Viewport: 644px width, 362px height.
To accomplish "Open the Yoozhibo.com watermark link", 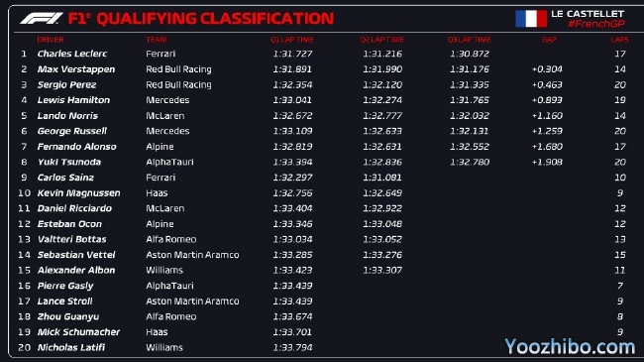I will click(x=570, y=347).
